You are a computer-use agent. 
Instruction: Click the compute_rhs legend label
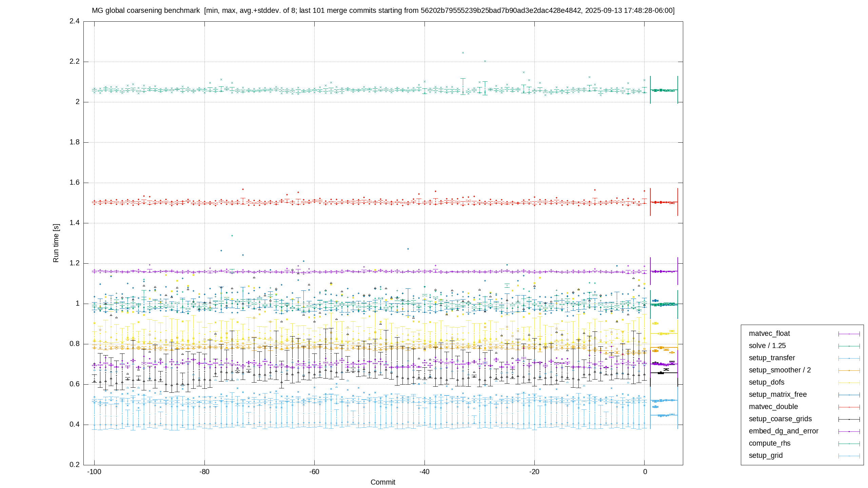[770, 443]
